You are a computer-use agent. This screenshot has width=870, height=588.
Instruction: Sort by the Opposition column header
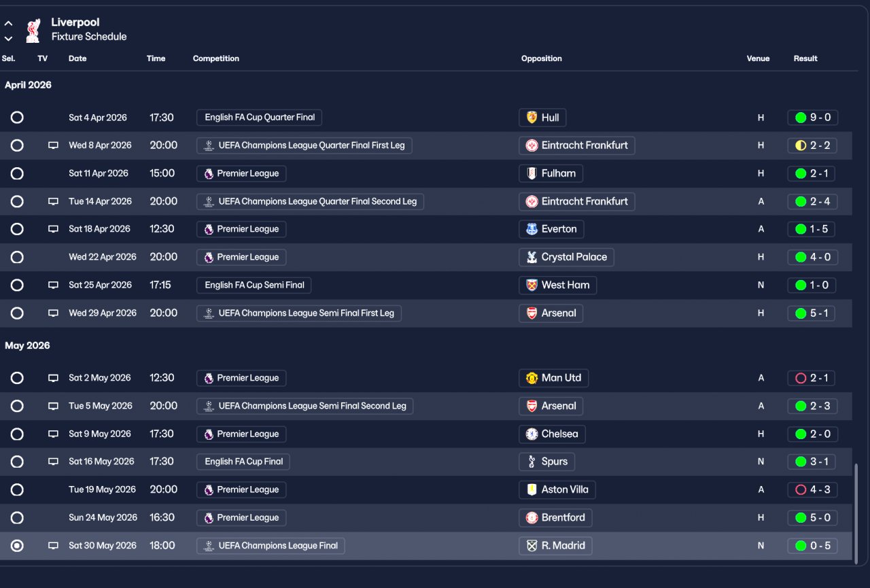coord(542,58)
